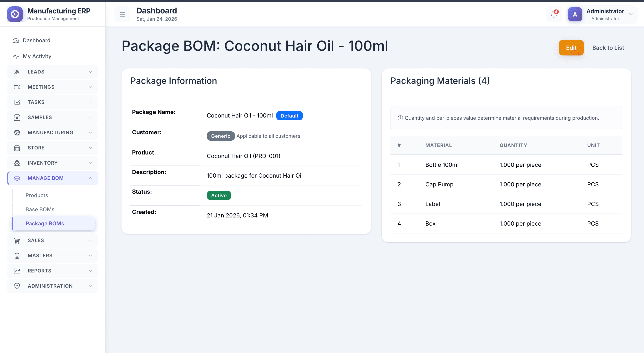The image size is (644, 353).
Task: Click the Dashboard gauge icon in sidebar
Action: click(16, 40)
